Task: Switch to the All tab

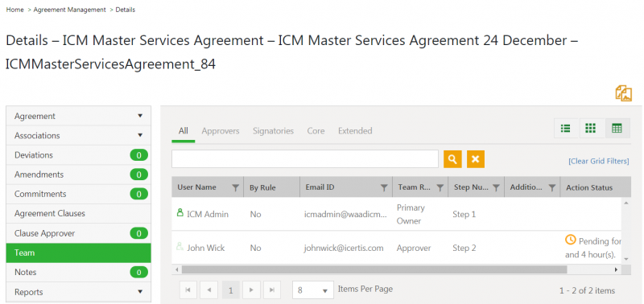Action: point(184,131)
